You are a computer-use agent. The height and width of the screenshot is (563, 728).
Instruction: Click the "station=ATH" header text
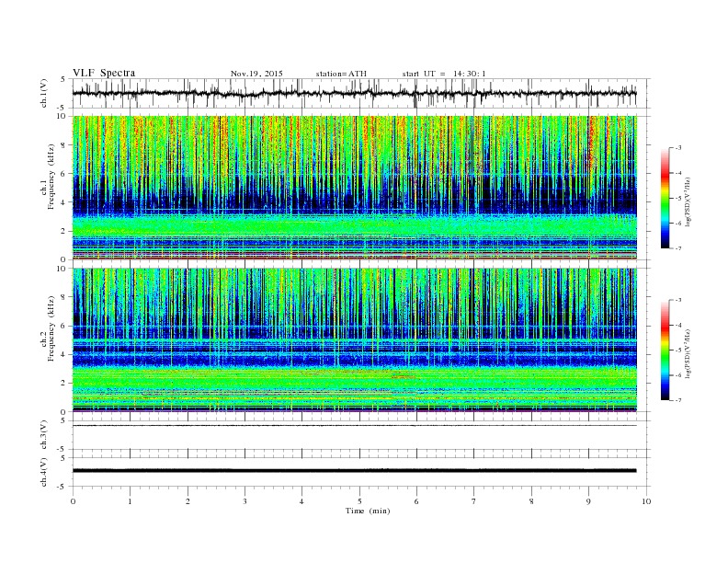[x=341, y=74]
